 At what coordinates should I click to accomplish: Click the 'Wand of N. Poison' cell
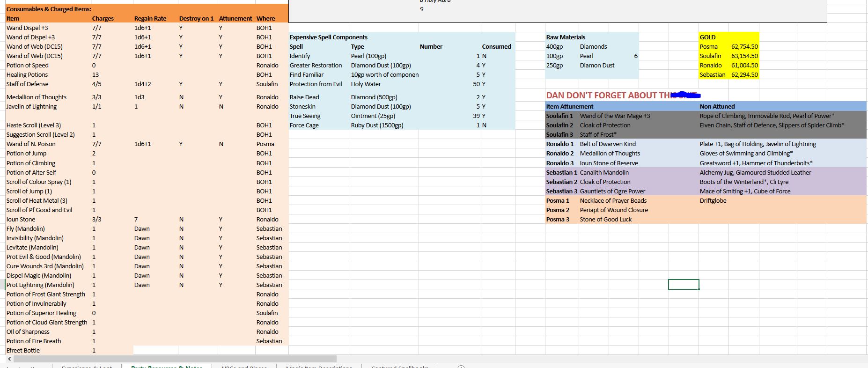[31, 144]
